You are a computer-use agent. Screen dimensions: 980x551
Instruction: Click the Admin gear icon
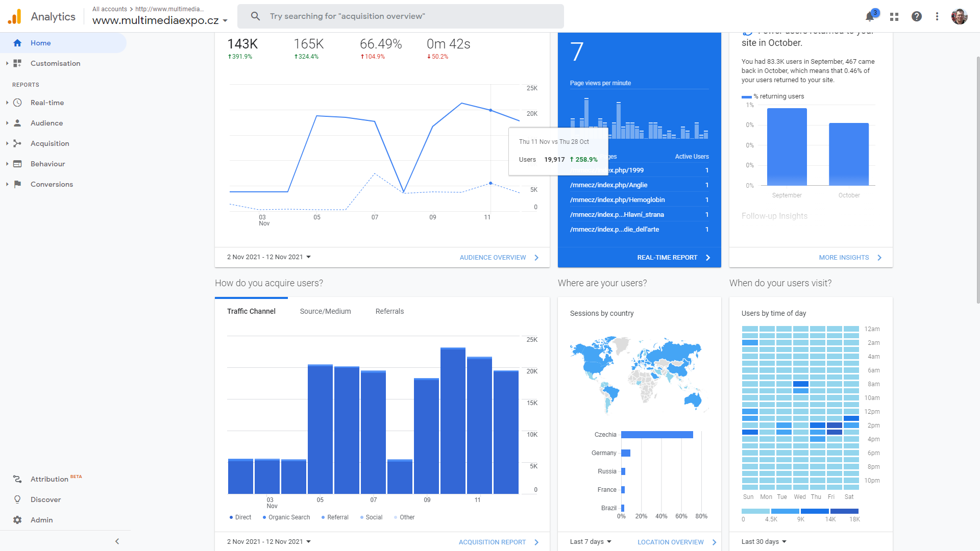17,520
